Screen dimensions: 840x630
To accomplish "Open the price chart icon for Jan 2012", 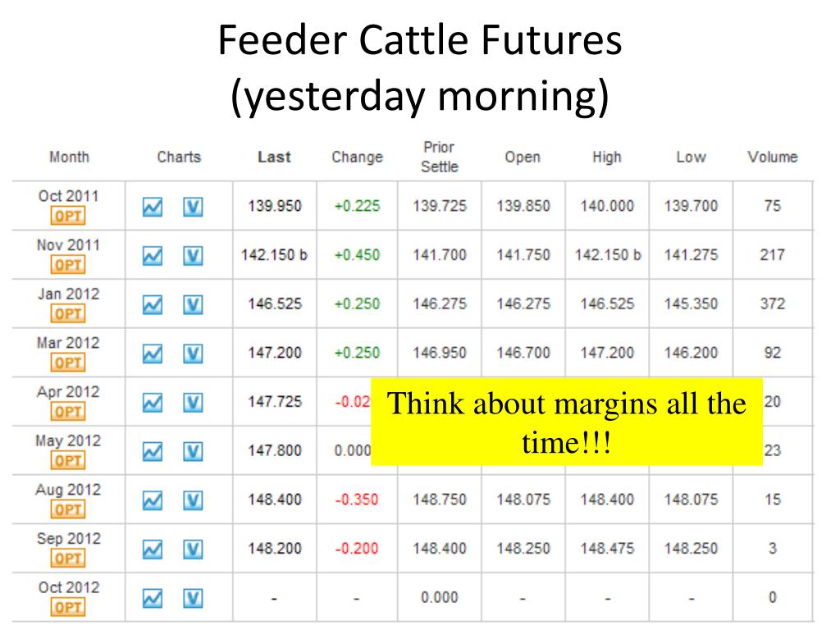I will pyautogui.click(x=153, y=305).
